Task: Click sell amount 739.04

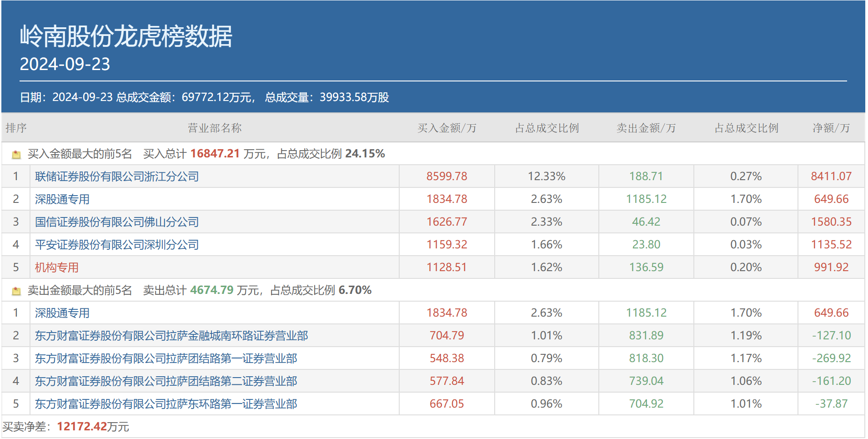Action: pos(646,381)
